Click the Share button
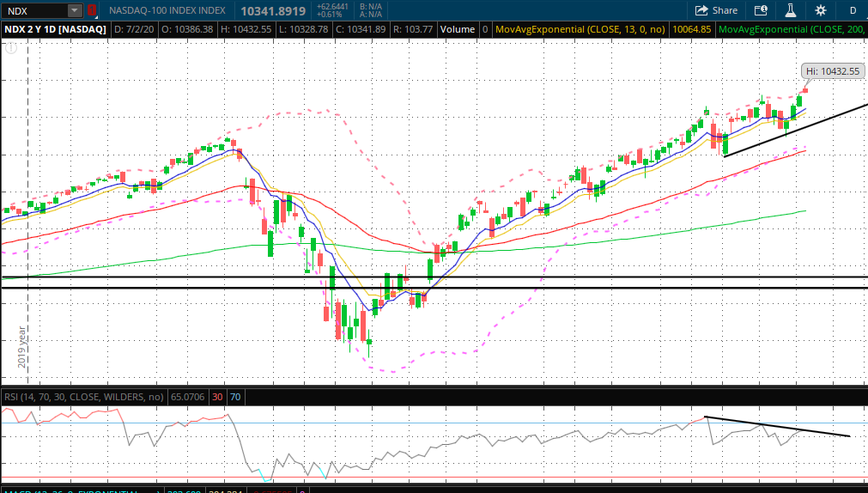 click(x=716, y=10)
